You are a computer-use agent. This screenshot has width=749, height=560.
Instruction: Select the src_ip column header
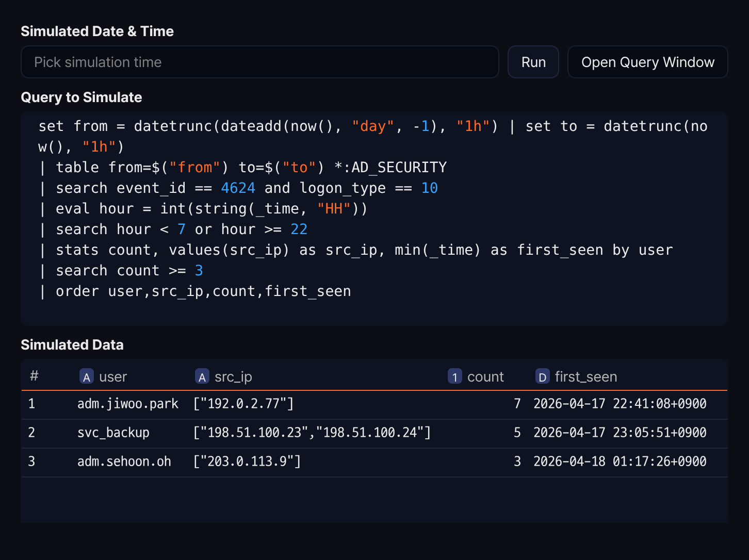233,377
